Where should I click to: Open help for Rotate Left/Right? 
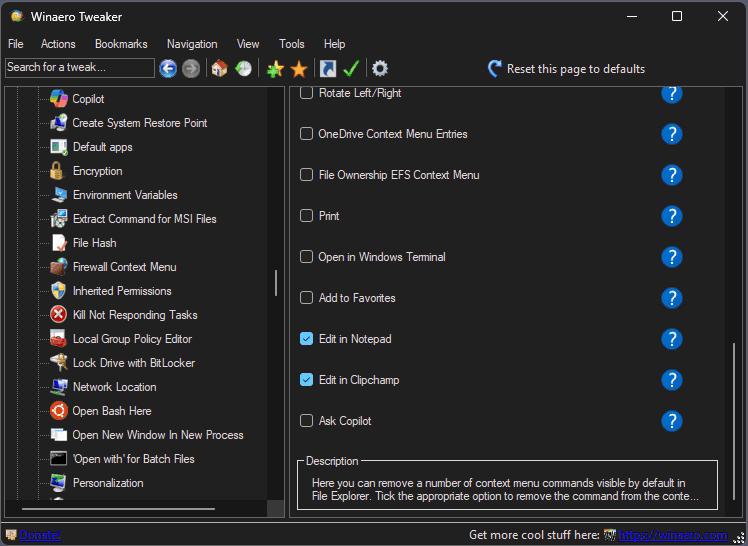[672, 94]
